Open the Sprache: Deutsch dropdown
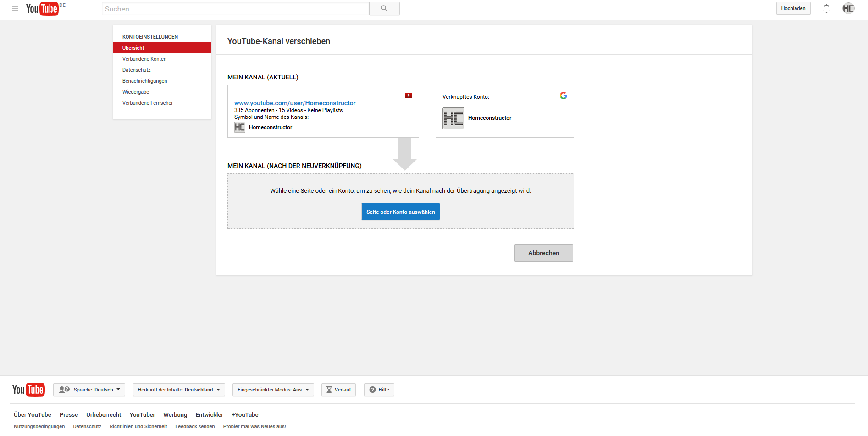The width and height of the screenshot is (868, 436). (x=89, y=390)
